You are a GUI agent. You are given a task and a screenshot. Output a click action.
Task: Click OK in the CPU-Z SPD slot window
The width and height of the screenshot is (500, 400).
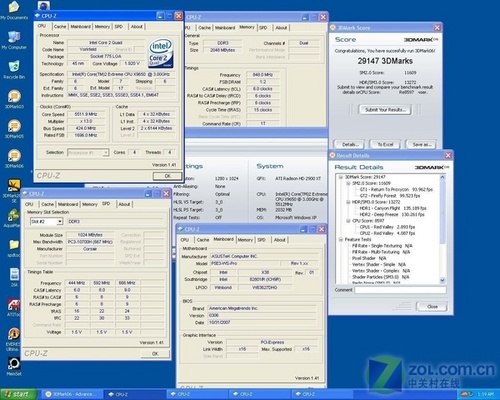pos(155,354)
